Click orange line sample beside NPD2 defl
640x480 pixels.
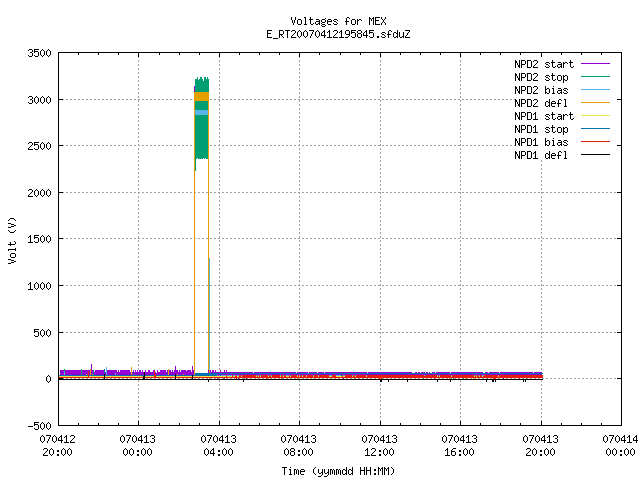coord(596,102)
